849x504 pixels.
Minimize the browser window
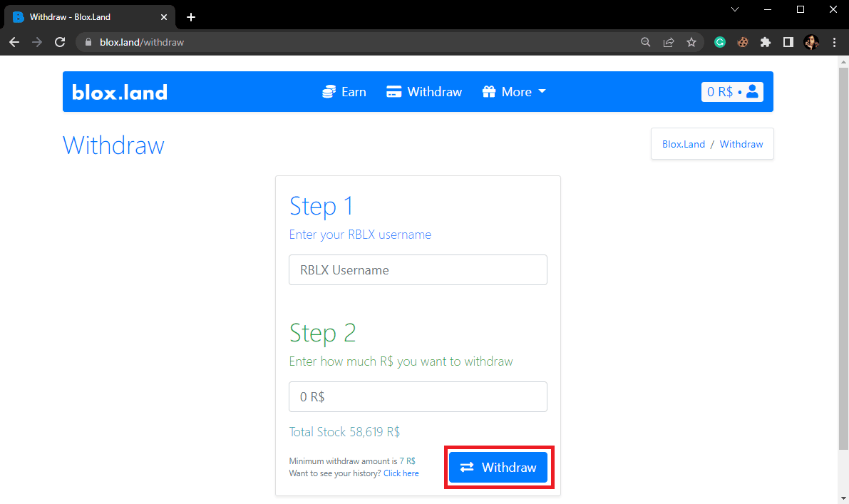[768, 9]
